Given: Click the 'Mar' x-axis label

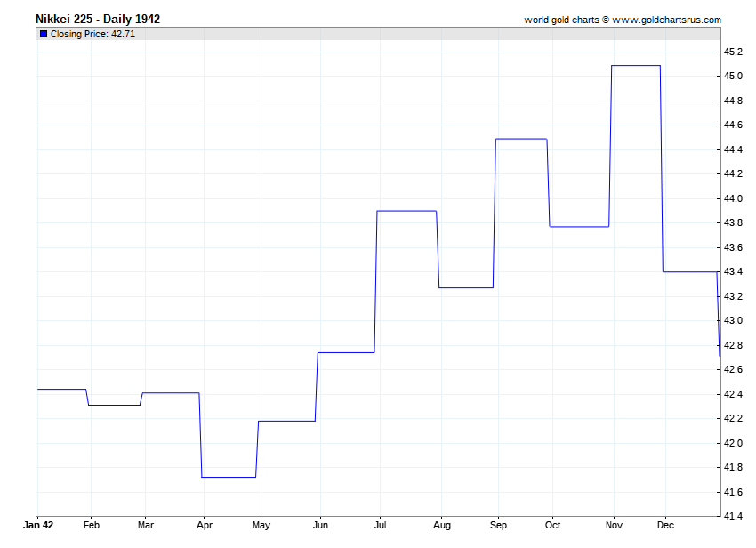Looking at the screenshot, I should click(146, 525).
